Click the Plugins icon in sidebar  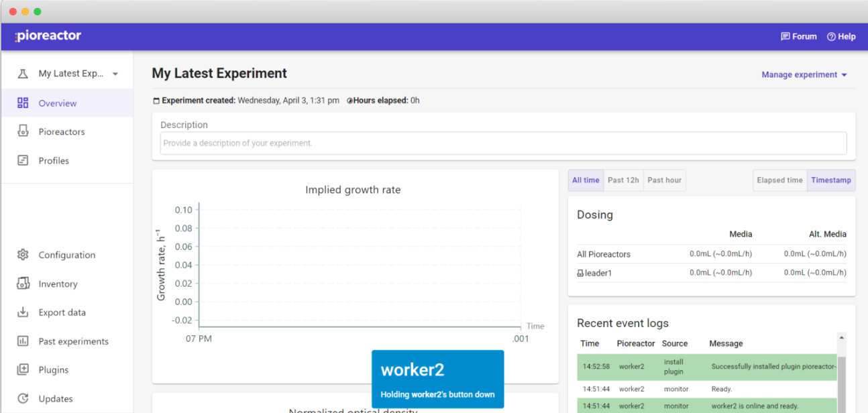point(23,369)
